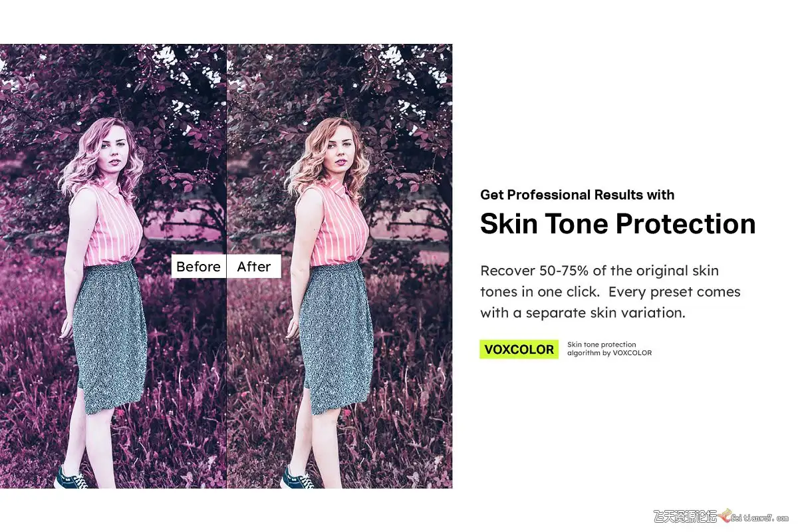Click the sneaker in the After photo
This screenshot has width=798, height=532.
coord(296,477)
